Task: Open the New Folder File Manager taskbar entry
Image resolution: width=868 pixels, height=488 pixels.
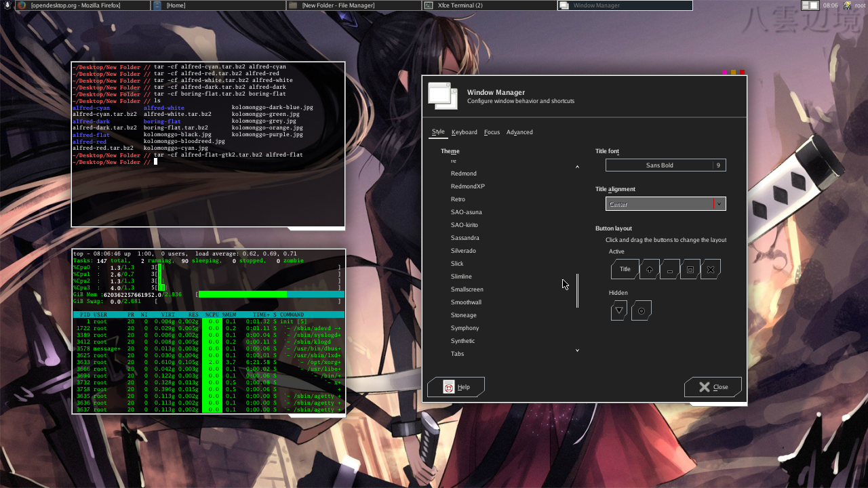Action: (x=353, y=5)
